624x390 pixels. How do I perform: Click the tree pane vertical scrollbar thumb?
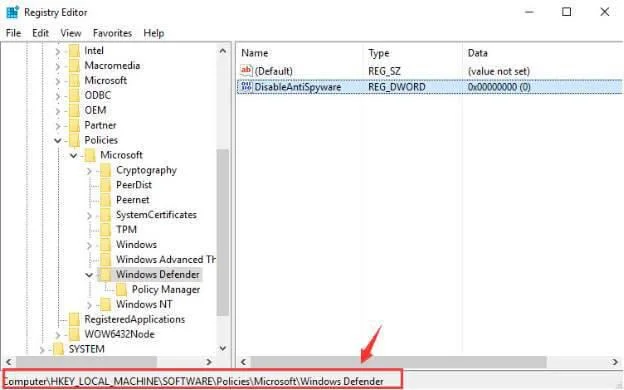(223, 232)
